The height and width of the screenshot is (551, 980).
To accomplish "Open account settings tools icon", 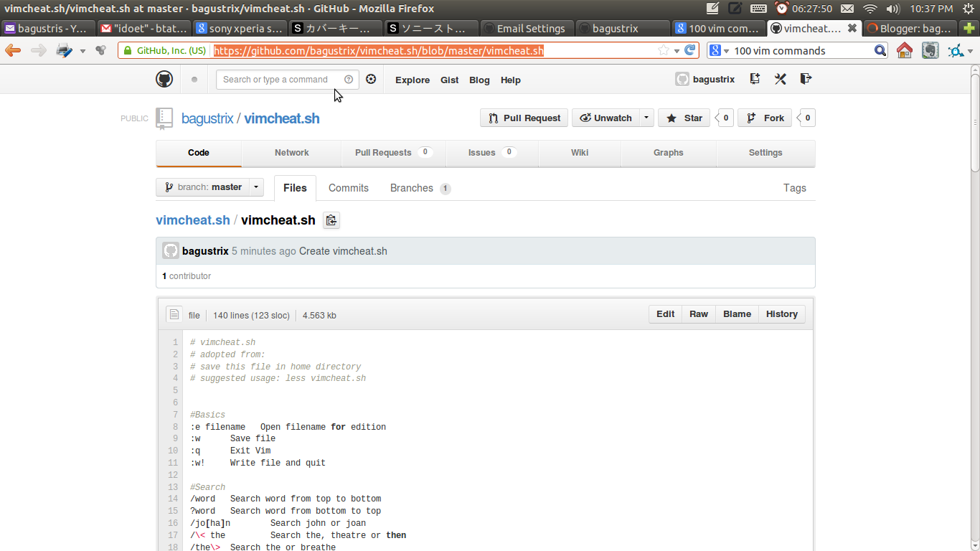I will 781,79.
